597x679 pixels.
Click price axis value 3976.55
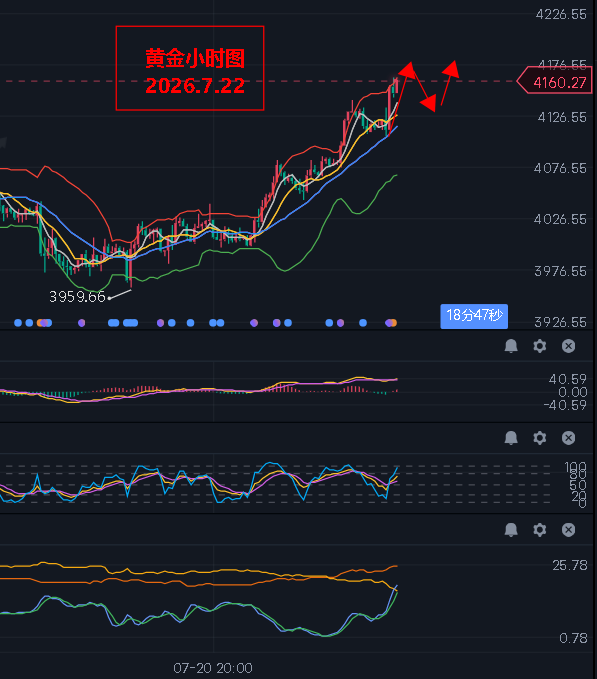click(560, 271)
